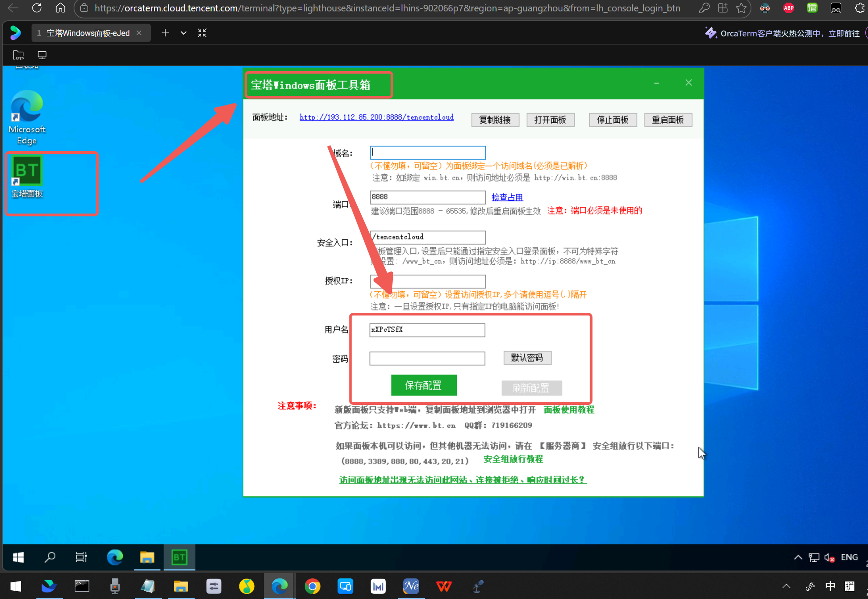Click the 检查占用 link

click(x=507, y=197)
